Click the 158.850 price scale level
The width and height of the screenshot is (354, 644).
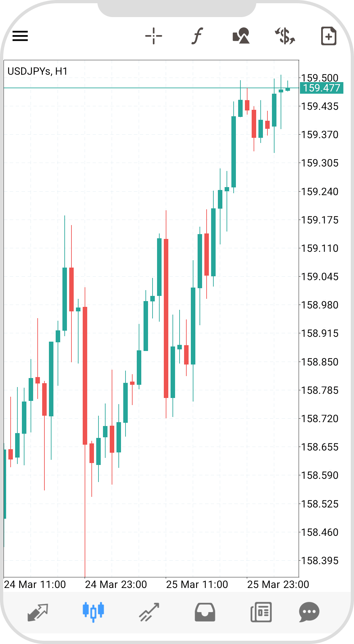(x=320, y=362)
